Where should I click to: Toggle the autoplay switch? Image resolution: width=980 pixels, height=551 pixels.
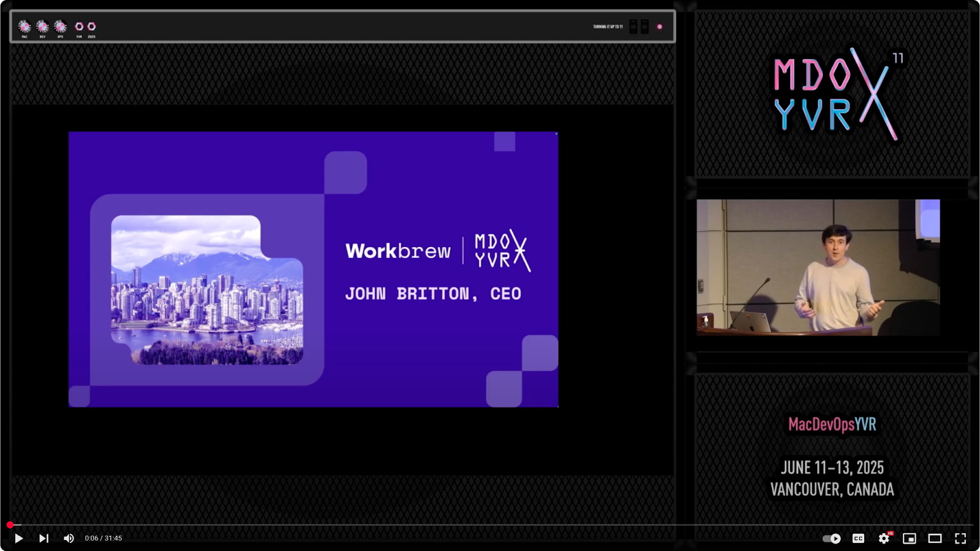point(831,538)
